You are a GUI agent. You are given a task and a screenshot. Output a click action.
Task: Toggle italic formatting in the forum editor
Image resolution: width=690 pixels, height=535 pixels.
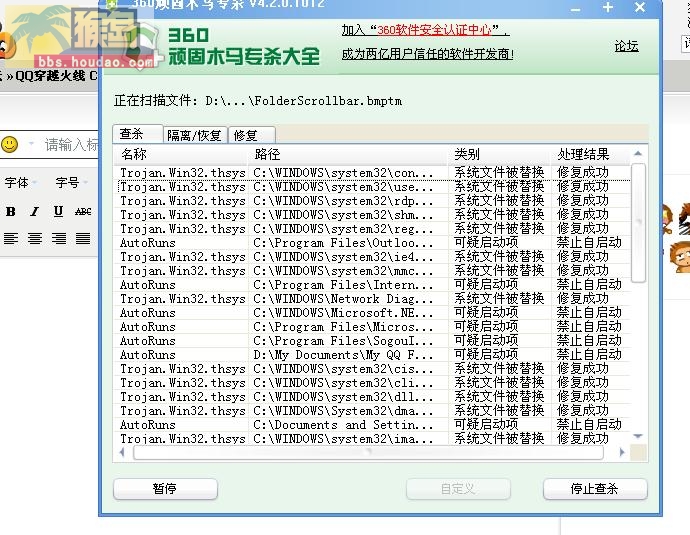click(x=35, y=212)
